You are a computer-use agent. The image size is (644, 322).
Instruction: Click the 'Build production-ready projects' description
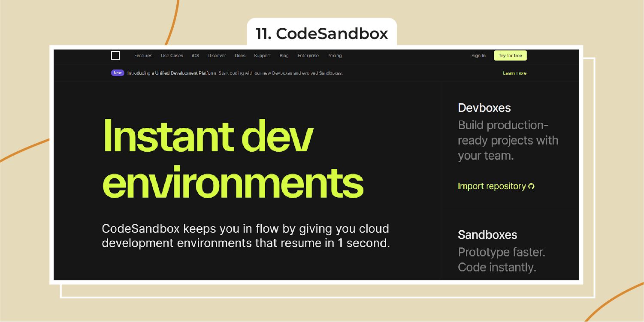pyautogui.click(x=508, y=141)
